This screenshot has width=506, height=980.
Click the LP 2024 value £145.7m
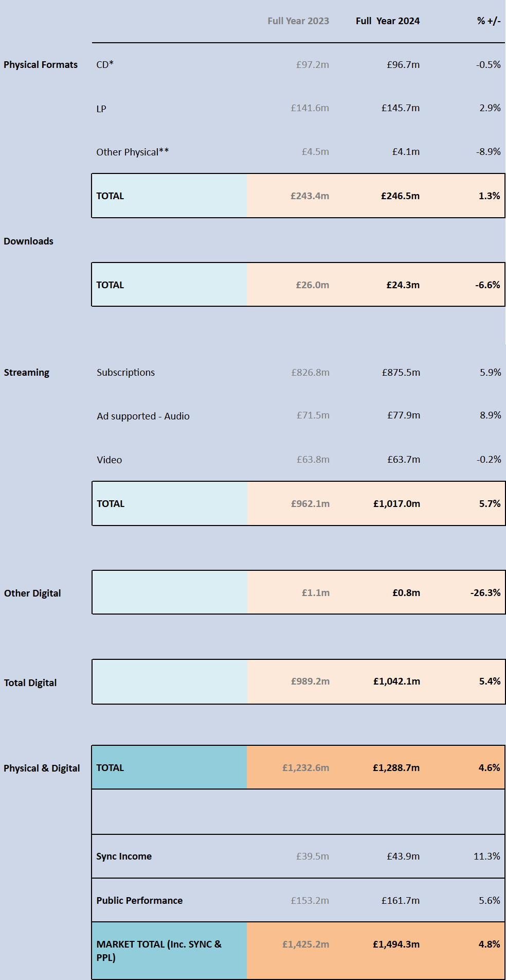[401, 108]
